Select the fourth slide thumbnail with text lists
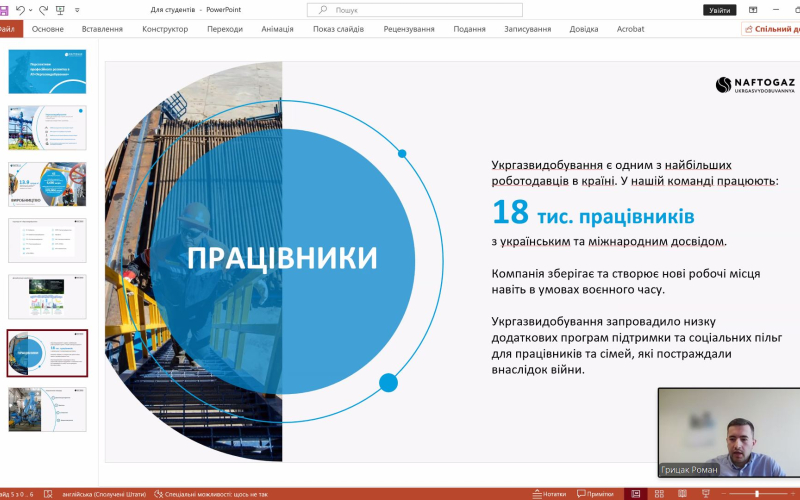Screen dimensions: 800x500 [47, 240]
